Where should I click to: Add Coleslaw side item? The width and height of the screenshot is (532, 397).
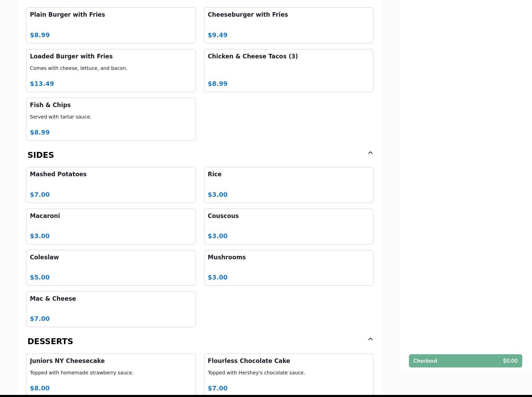point(111,268)
